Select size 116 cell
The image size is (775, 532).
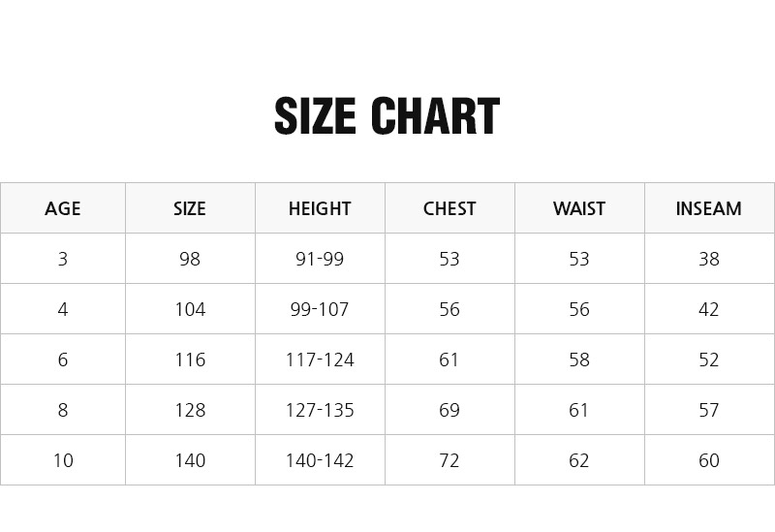tap(190, 360)
